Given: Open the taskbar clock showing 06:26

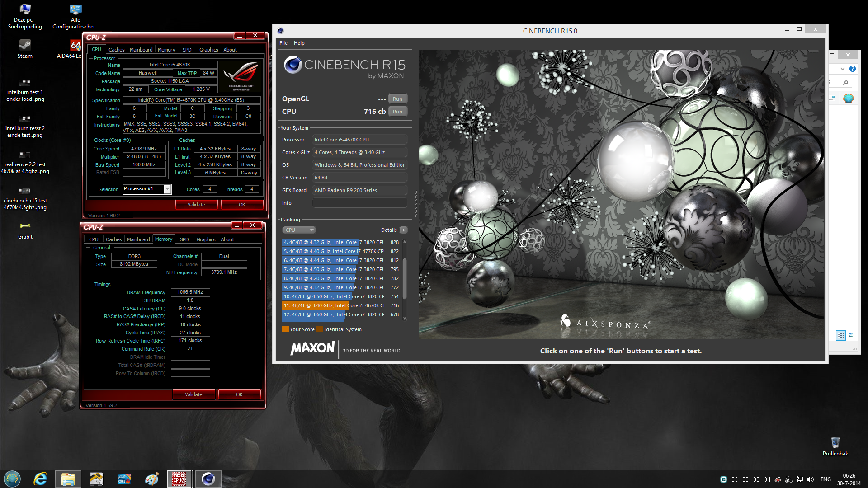Looking at the screenshot, I should pyautogui.click(x=849, y=479).
